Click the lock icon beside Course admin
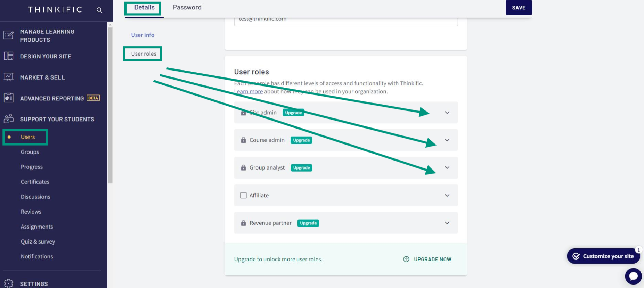 coord(243,140)
